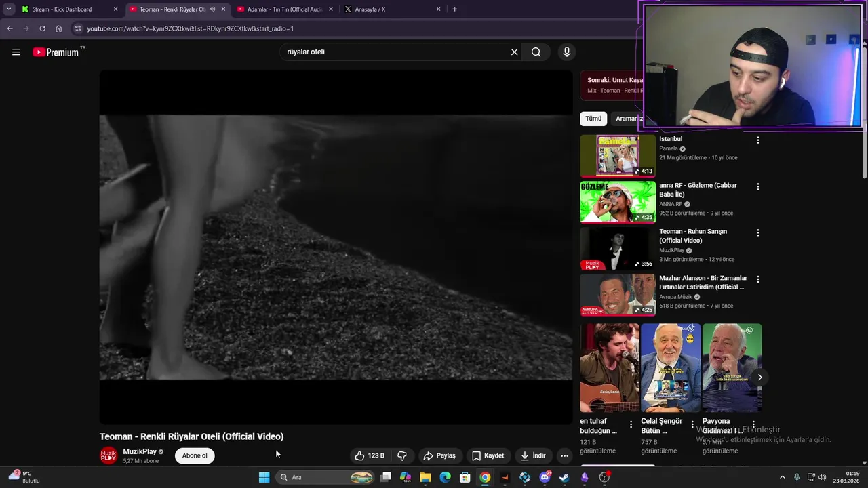
Task: Subscribe with the Abone ol button
Action: pyautogui.click(x=195, y=455)
